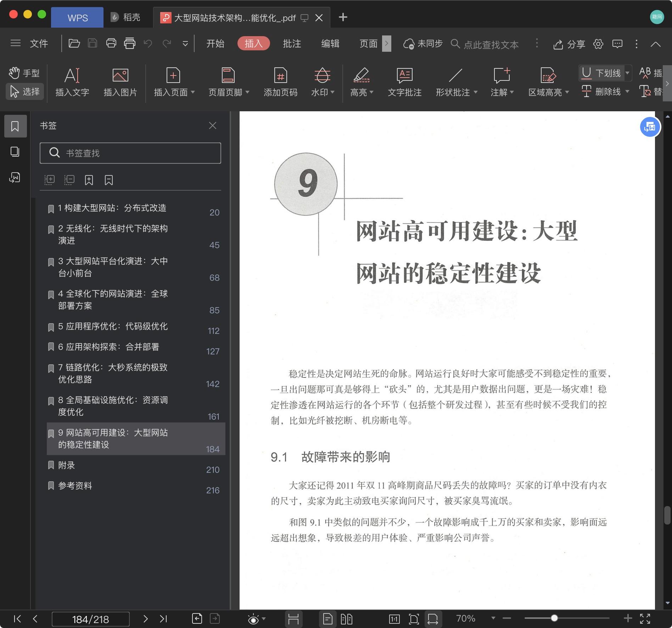Go to the next page
Image resolution: width=672 pixels, height=628 pixels.
point(145,619)
